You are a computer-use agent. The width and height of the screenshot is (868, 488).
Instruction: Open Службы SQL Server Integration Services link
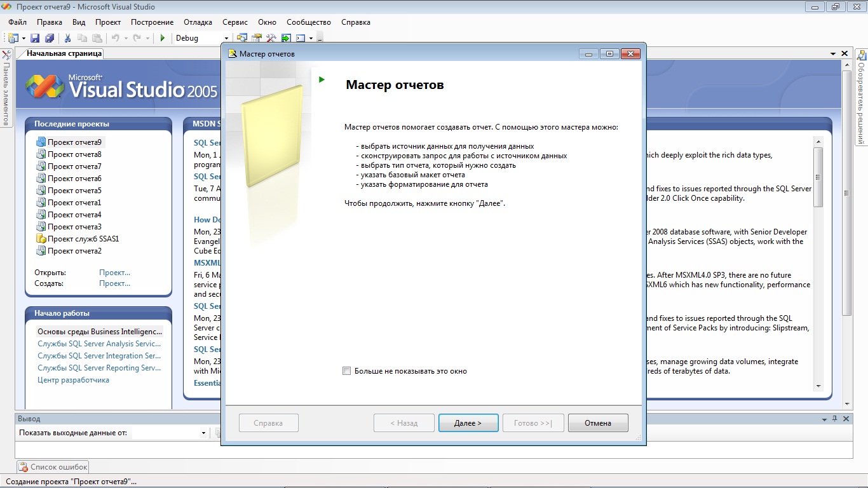[99, 356]
